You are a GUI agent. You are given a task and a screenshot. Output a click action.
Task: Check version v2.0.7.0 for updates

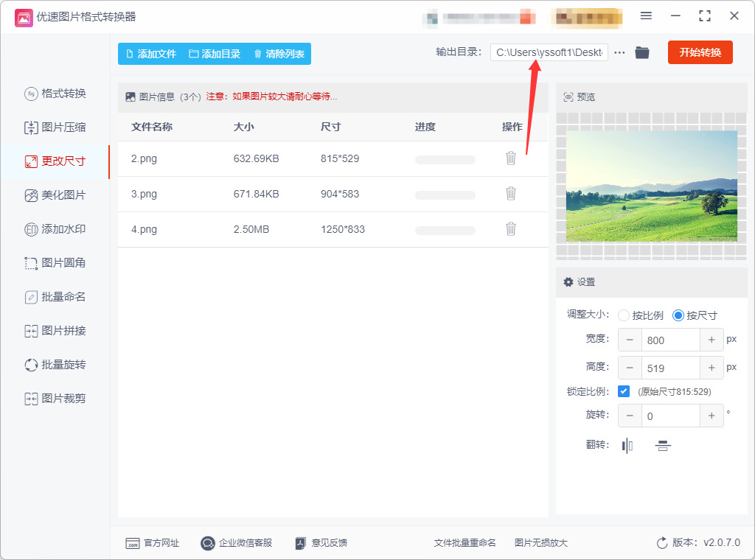click(698, 542)
